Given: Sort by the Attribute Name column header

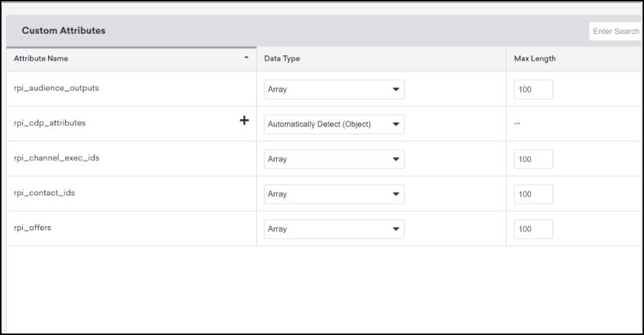Looking at the screenshot, I should (41, 58).
